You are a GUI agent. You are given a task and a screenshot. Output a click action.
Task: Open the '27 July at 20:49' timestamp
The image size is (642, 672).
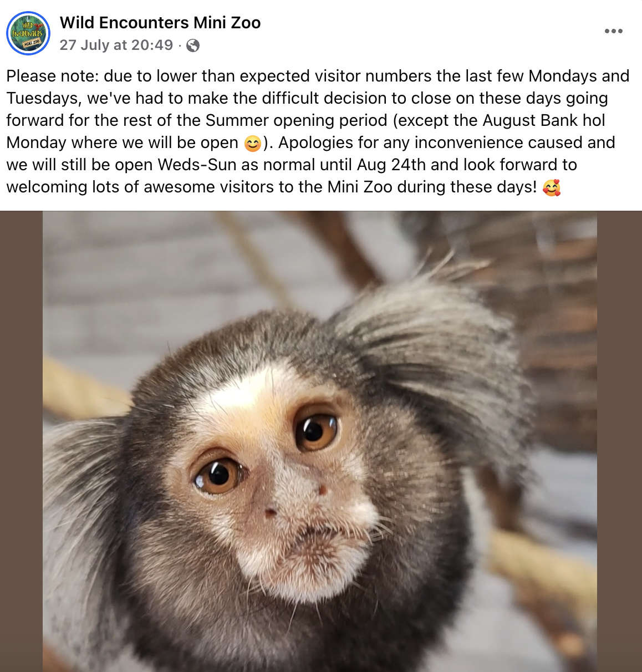[116, 45]
